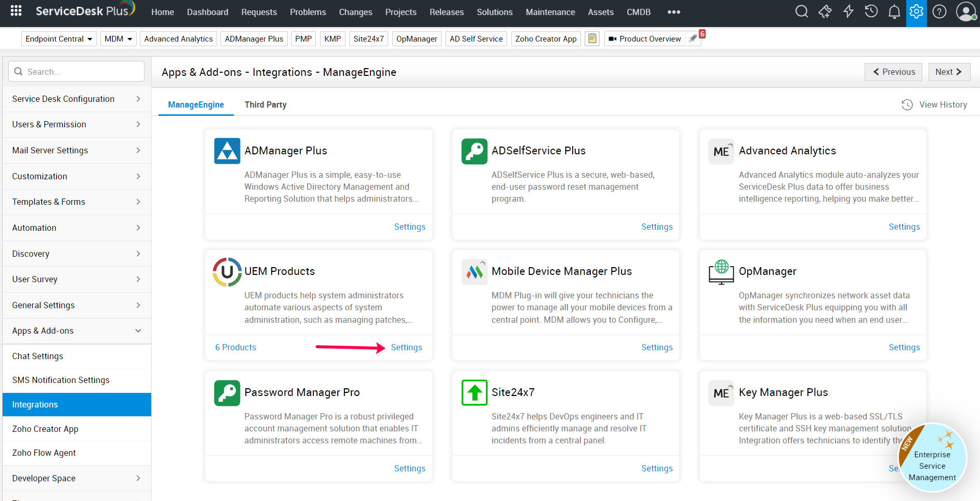Screen dimensions: 980x501
Task: Click the Next button
Action: [948, 72]
